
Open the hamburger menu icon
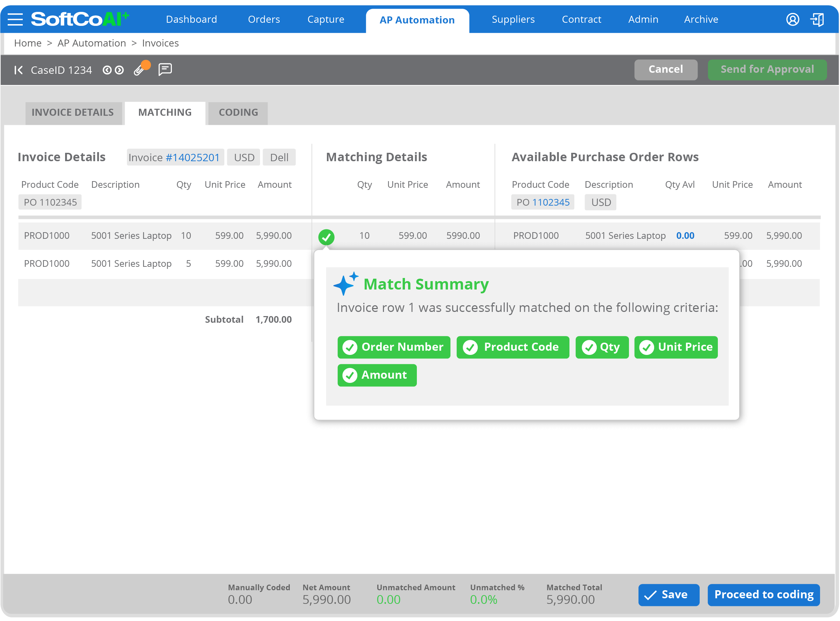click(15, 19)
